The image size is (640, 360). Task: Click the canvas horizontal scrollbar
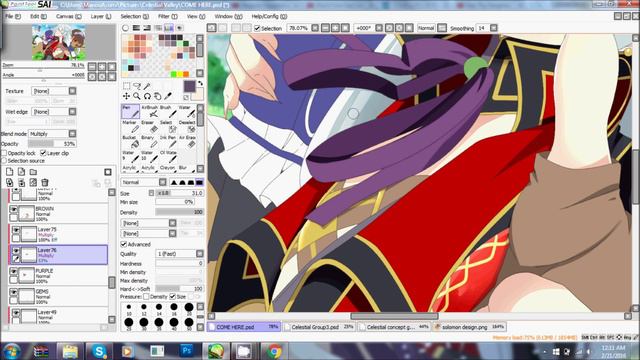pyautogui.click(x=394, y=316)
